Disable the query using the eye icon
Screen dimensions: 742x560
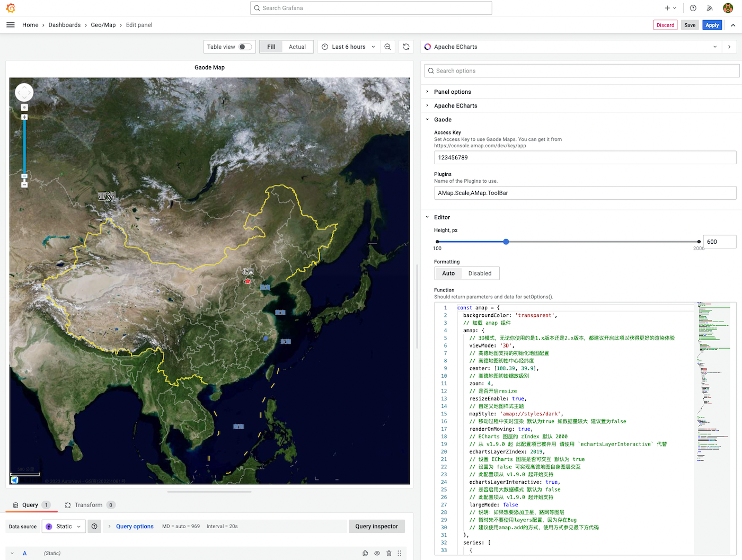pyautogui.click(x=377, y=553)
